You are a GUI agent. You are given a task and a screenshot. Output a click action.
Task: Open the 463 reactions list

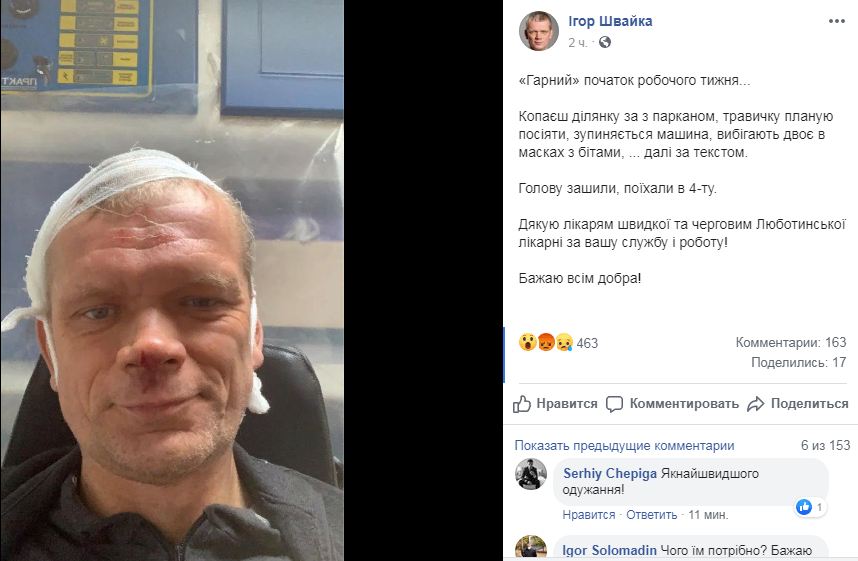click(587, 343)
